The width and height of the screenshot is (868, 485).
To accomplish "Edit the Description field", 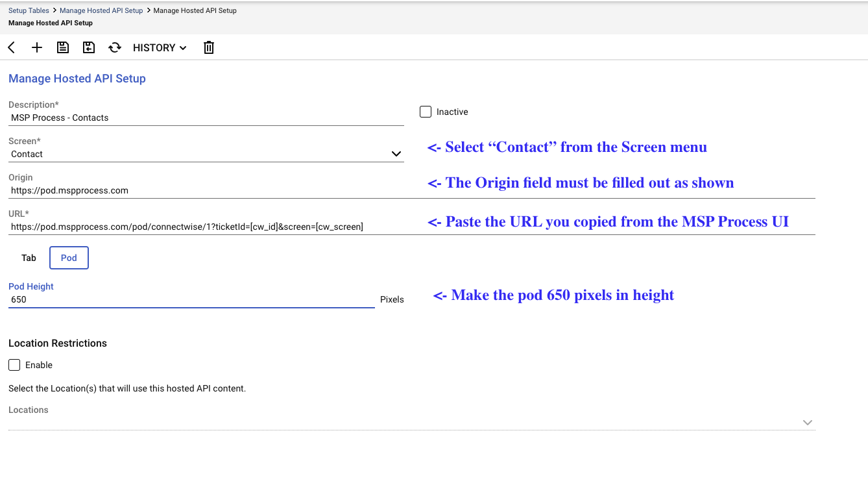I will [x=206, y=118].
